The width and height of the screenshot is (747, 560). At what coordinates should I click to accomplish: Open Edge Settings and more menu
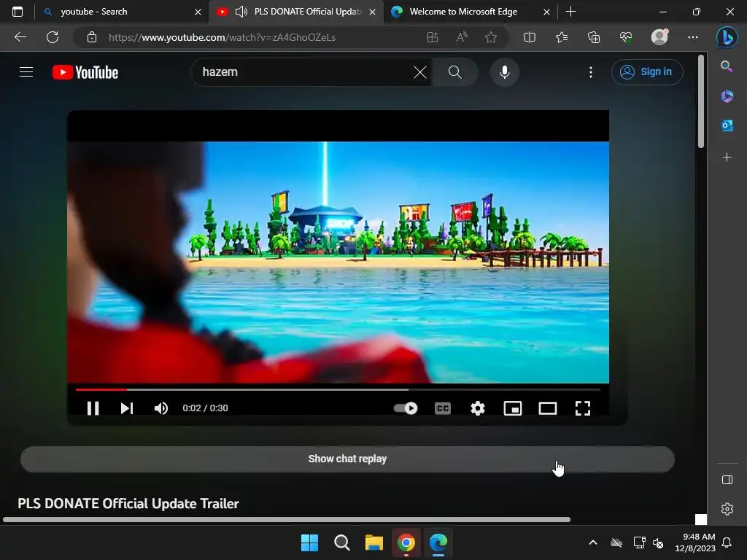click(693, 37)
